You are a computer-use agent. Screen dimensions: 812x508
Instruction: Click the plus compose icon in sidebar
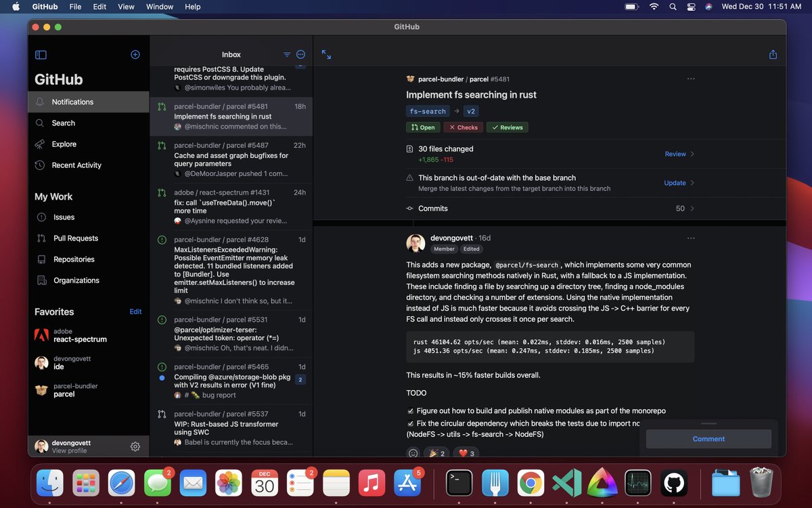click(x=135, y=54)
